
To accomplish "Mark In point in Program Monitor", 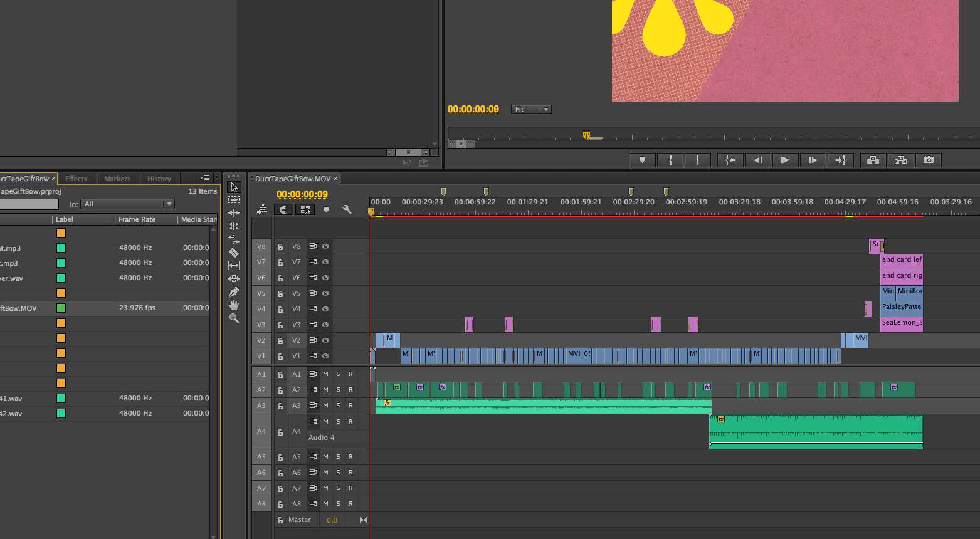I will 670,160.
